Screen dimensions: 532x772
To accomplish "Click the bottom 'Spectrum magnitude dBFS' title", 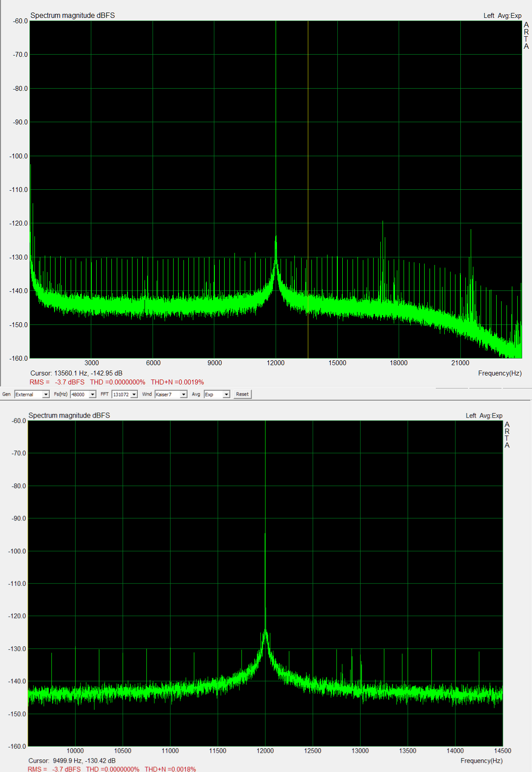I will 69,416.
